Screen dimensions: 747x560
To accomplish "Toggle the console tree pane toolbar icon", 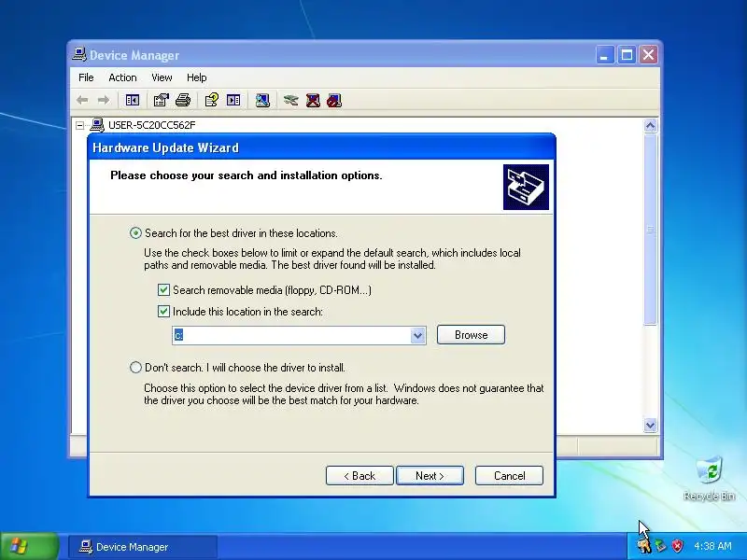I will pyautogui.click(x=132, y=100).
